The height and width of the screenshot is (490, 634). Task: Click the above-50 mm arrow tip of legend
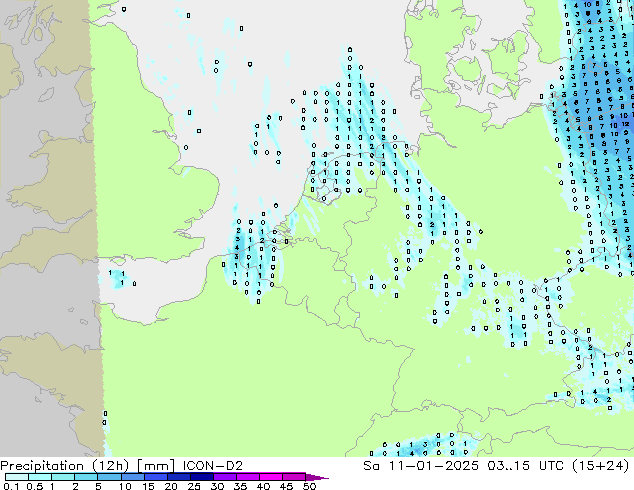click(x=317, y=478)
